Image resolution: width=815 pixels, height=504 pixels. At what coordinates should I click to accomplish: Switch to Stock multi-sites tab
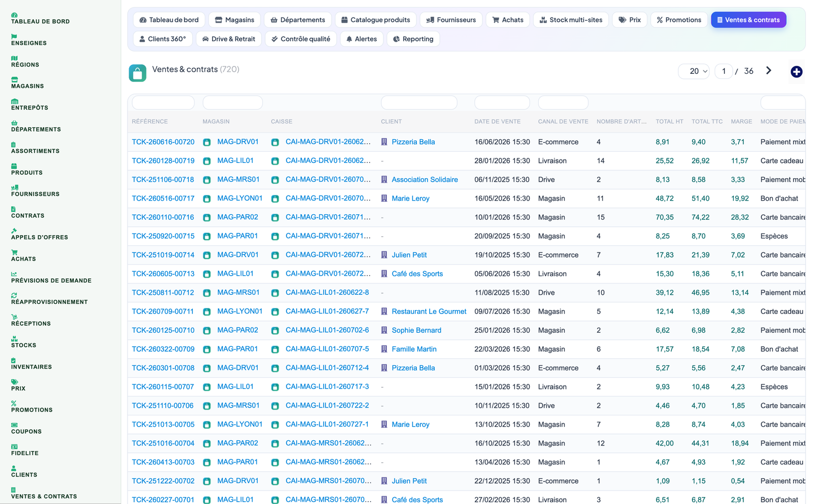(571, 20)
